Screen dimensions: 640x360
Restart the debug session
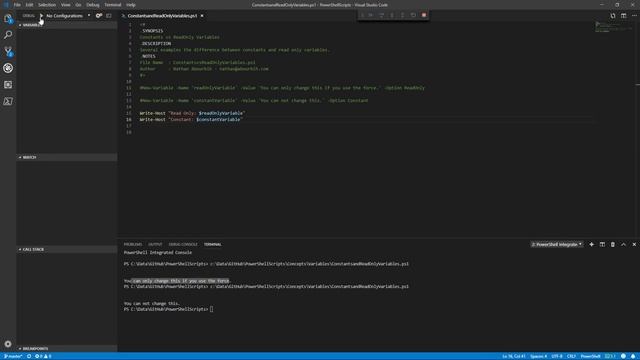pos(413,15)
